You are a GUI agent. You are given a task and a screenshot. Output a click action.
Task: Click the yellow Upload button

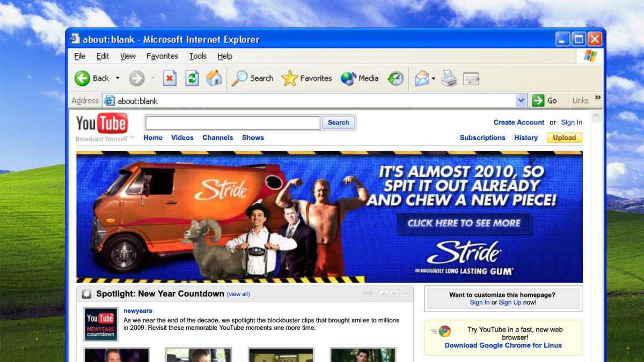point(565,138)
